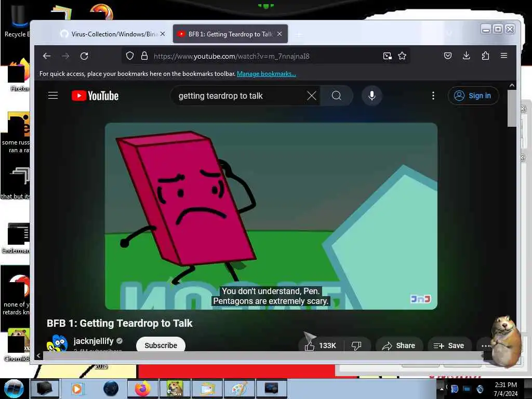The height and width of the screenshot is (399, 532).
Task: Select the BFB 1 YouTube tab
Action: click(x=226, y=34)
